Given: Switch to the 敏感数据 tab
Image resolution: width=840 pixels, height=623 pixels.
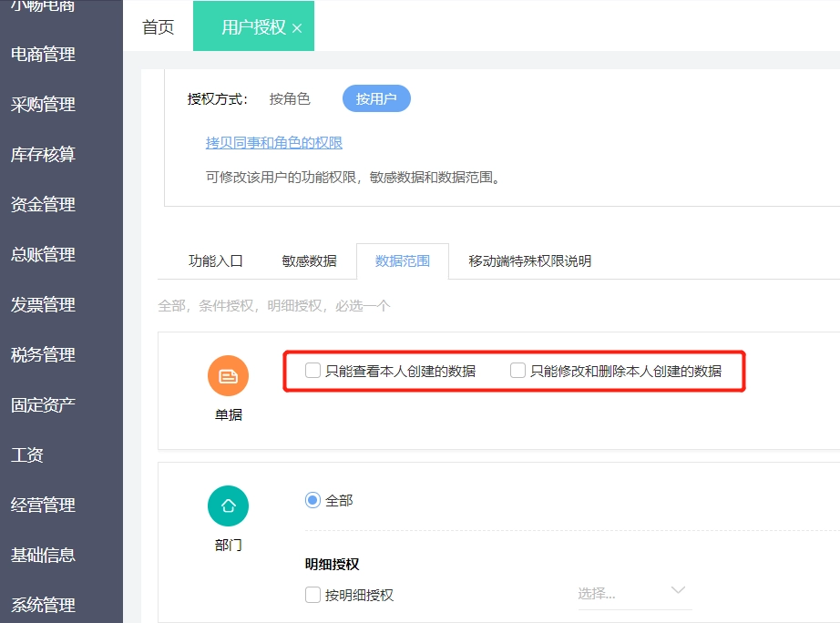Looking at the screenshot, I should (x=309, y=260).
